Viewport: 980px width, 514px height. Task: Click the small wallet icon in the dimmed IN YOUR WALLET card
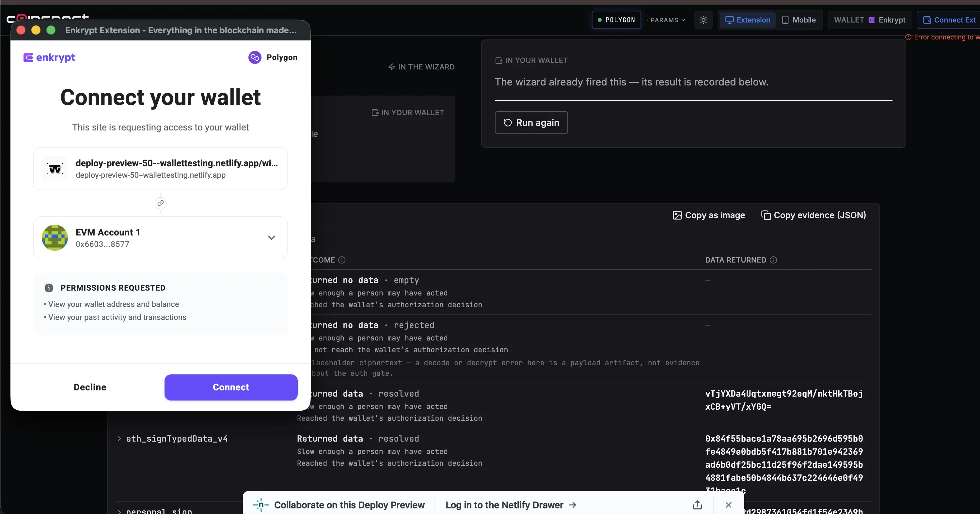coord(375,113)
